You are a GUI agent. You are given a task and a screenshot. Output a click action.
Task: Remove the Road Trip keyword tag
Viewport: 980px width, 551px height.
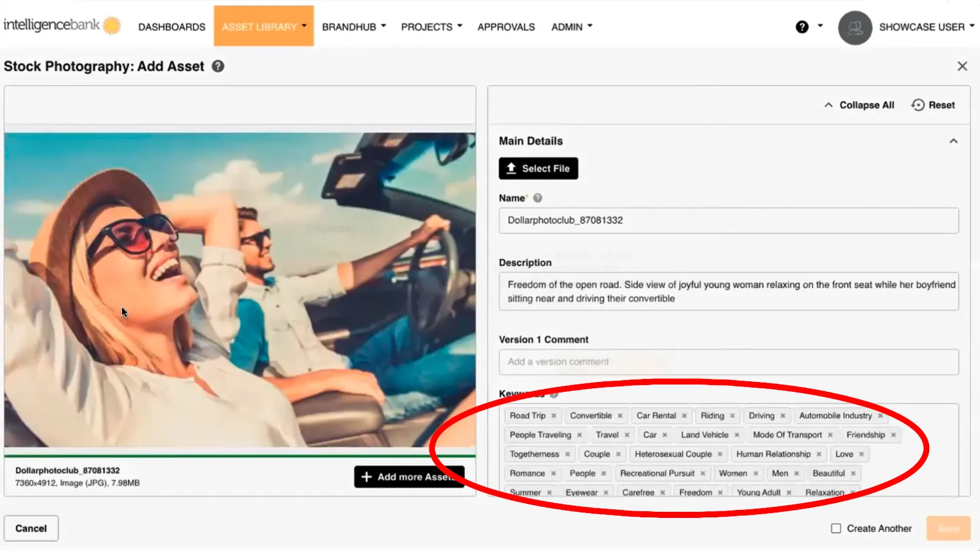(554, 416)
